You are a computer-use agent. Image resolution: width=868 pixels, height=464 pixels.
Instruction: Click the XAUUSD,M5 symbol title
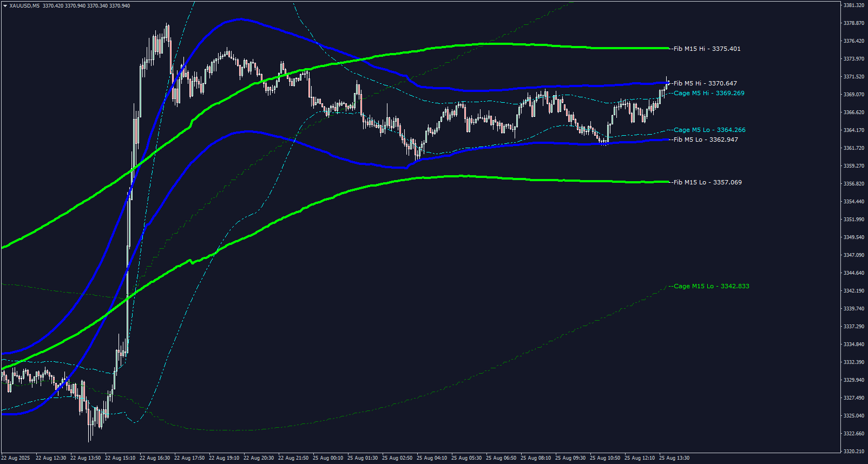tap(24, 6)
